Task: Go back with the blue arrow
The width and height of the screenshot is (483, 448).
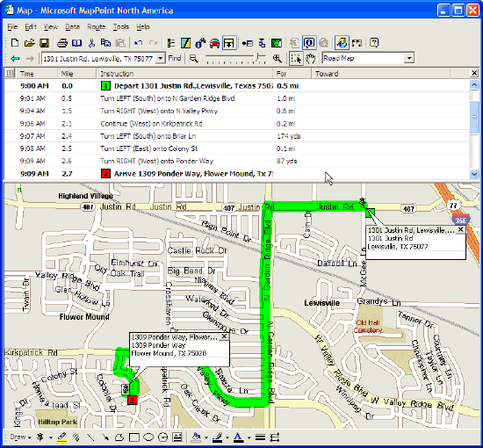Action: pyautogui.click(x=15, y=58)
